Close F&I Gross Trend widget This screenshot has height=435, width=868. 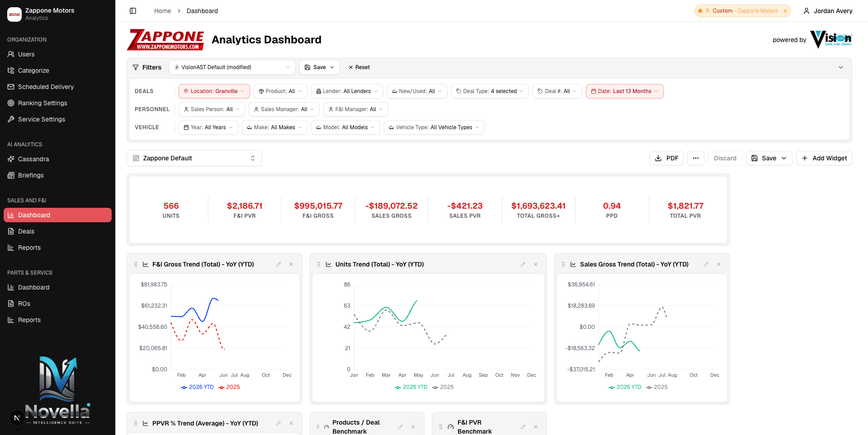click(291, 264)
